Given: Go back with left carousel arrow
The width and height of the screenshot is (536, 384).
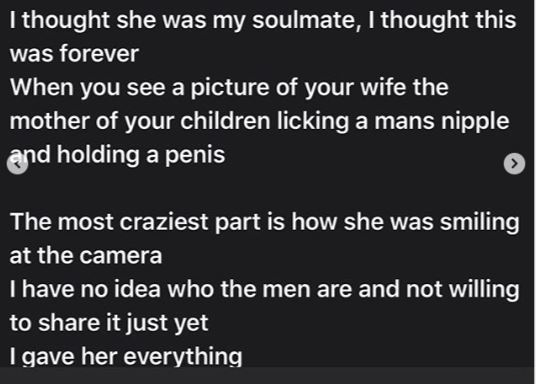Looking at the screenshot, I should [17, 164].
